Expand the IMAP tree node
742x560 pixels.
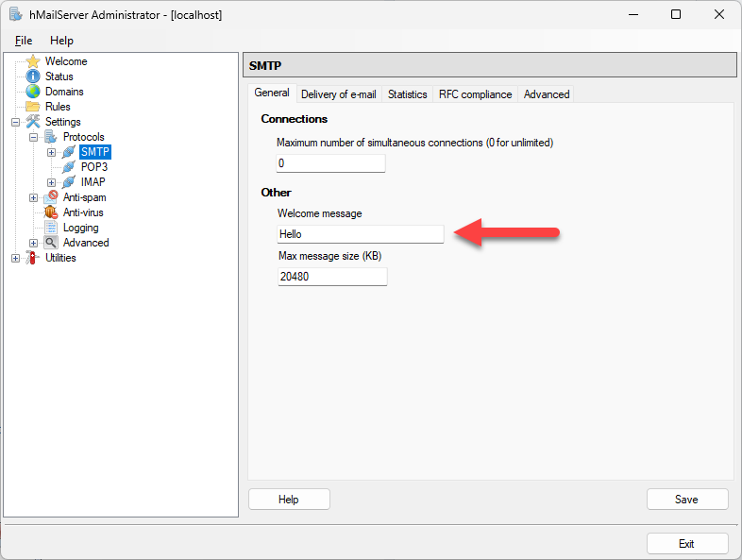coord(52,182)
